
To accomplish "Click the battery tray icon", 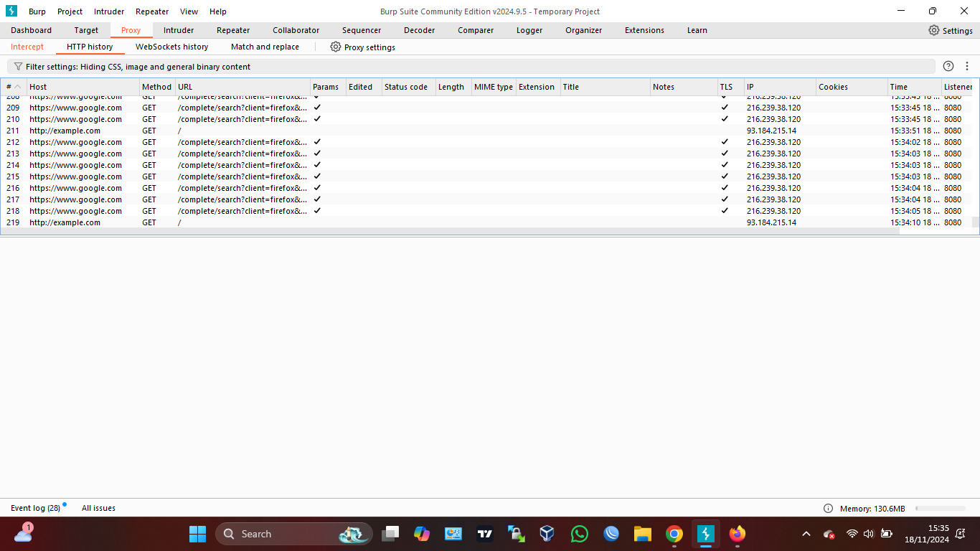I will [x=887, y=534].
